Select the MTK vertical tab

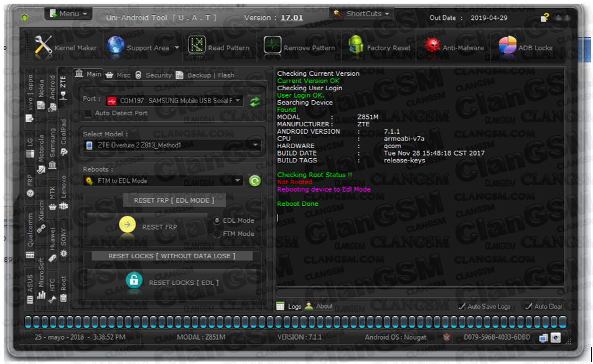click(52, 198)
